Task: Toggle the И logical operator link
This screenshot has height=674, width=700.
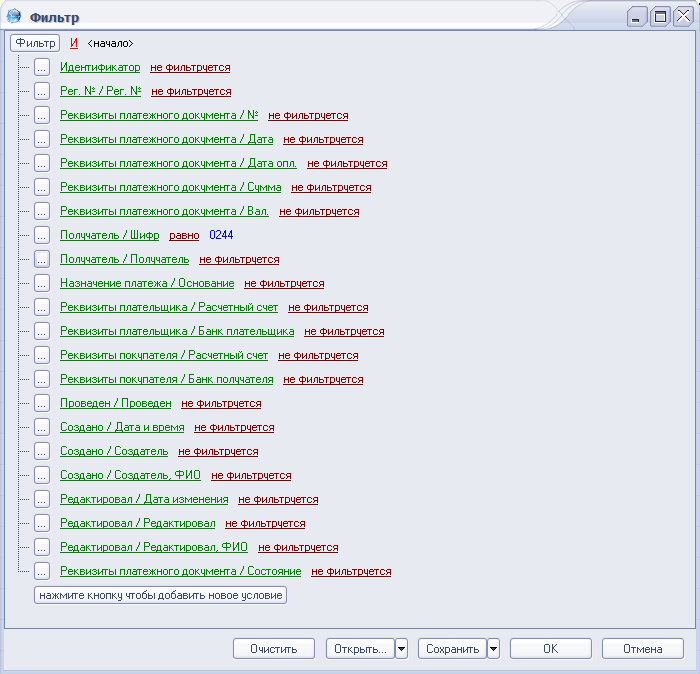Action: pyautogui.click(x=74, y=43)
